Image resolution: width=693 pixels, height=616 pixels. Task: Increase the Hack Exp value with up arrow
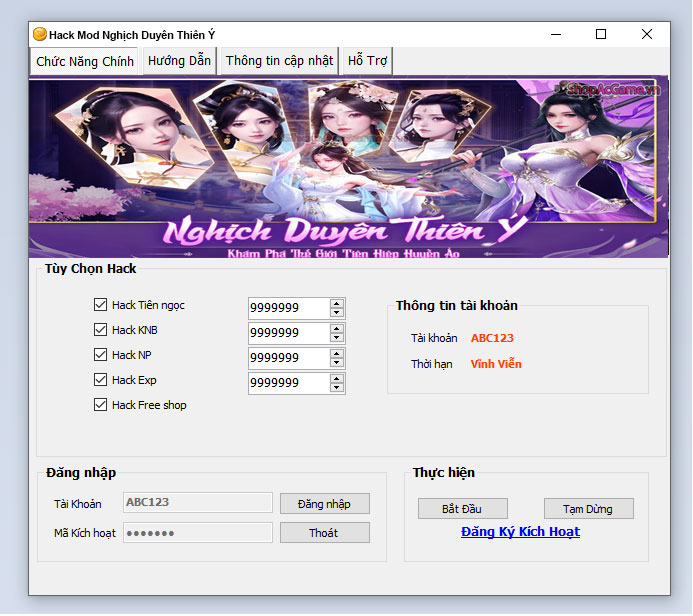(x=337, y=379)
